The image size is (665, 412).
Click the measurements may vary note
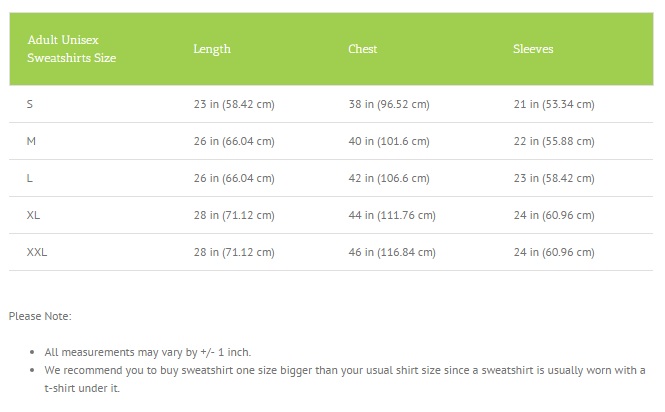pyautogui.click(x=148, y=353)
